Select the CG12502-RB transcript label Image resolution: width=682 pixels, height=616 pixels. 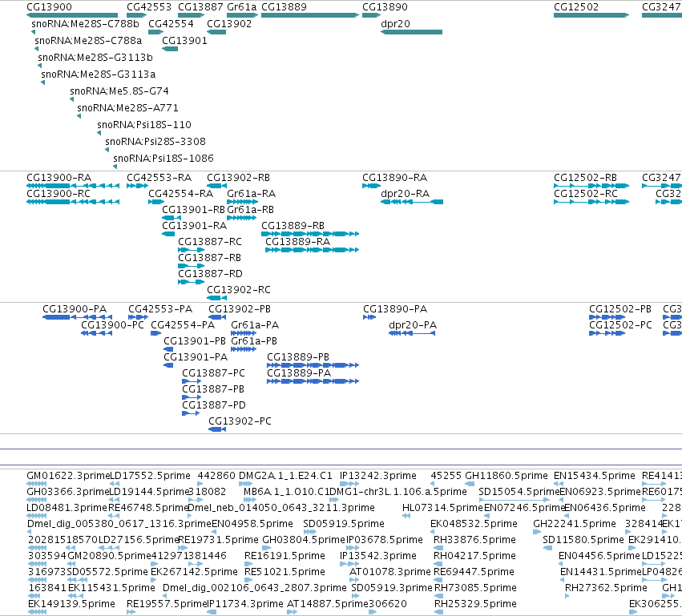pyautogui.click(x=586, y=177)
